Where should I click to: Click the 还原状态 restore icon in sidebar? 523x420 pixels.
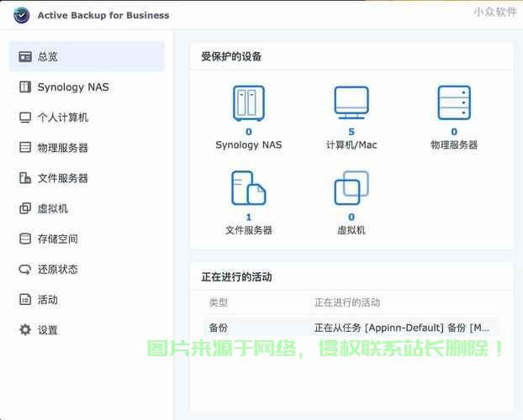coord(25,269)
